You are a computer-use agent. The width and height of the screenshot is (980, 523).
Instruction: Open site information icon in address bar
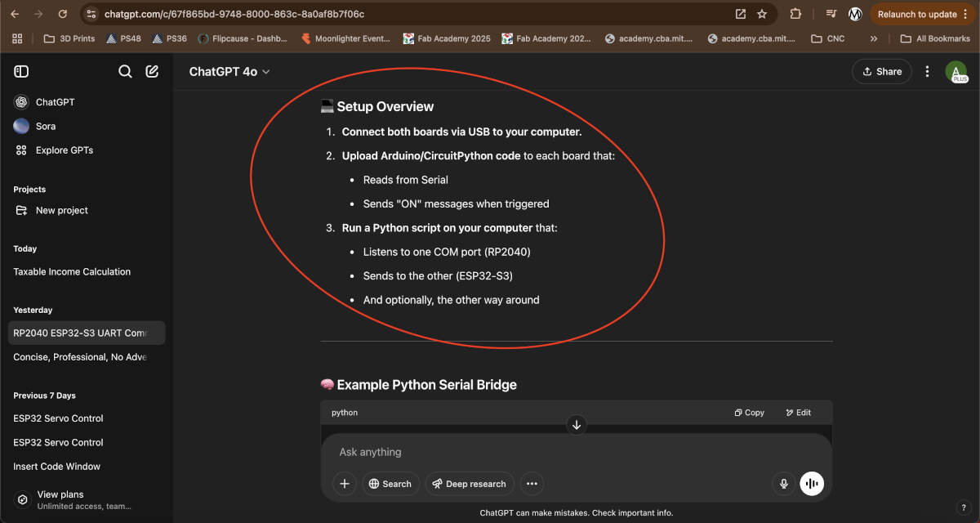(91, 14)
